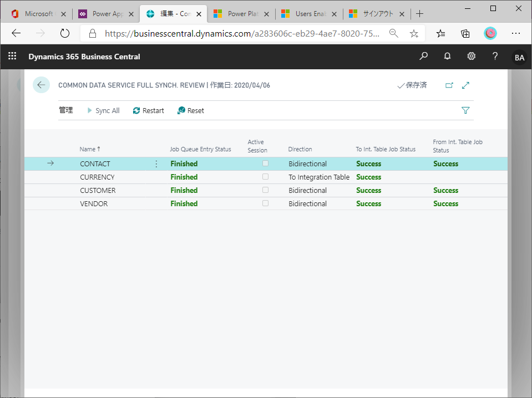Open the Business Central search magnifier
Screen dimensions: 532x398
pos(423,56)
